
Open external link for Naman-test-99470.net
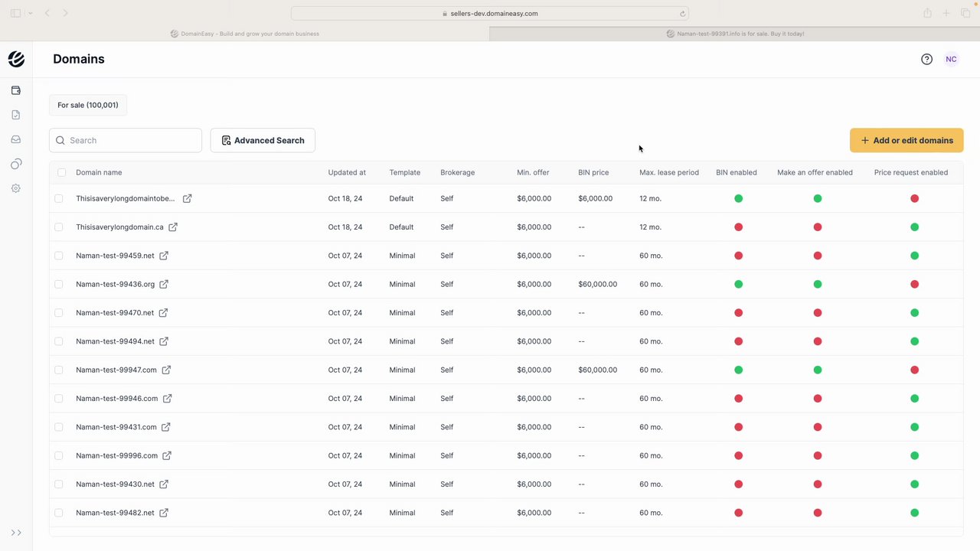click(163, 313)
